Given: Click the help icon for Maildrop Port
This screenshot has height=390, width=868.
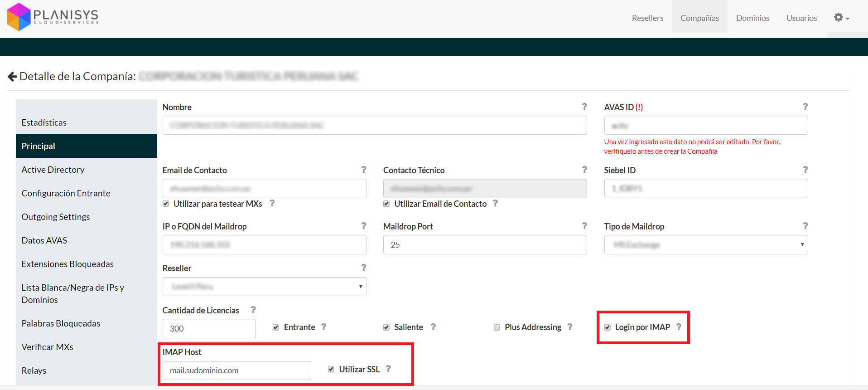Looking at the screenshot, I should point(584,226).
